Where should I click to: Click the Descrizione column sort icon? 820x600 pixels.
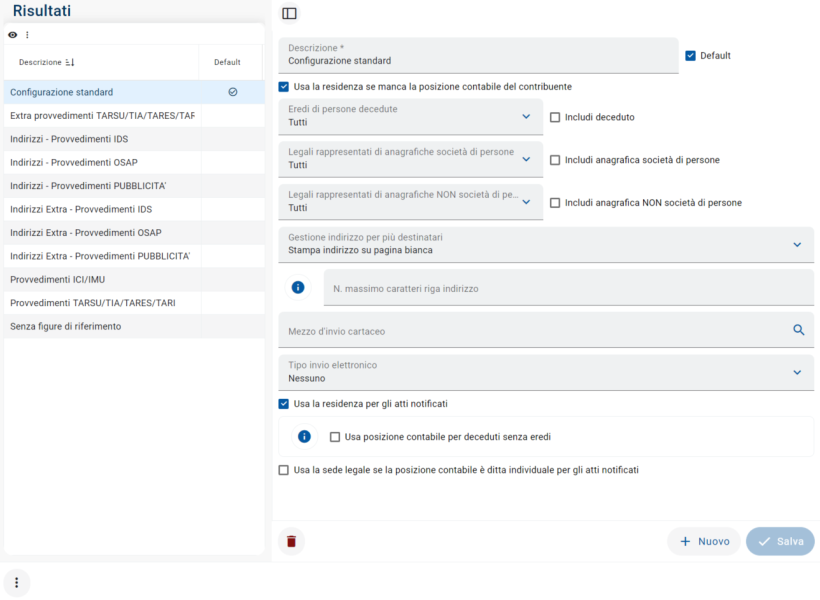click(70, 62)
